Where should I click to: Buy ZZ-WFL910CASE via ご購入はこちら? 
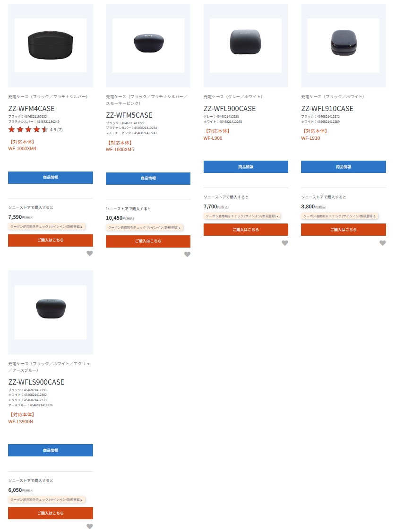tap(343, 230)
